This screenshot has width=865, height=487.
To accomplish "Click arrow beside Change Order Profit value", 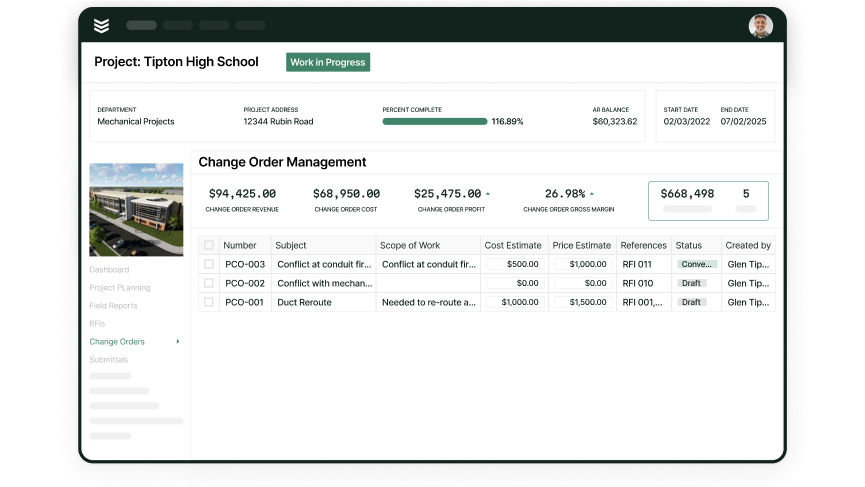I will pyautogui.click(x=487, y=194).
